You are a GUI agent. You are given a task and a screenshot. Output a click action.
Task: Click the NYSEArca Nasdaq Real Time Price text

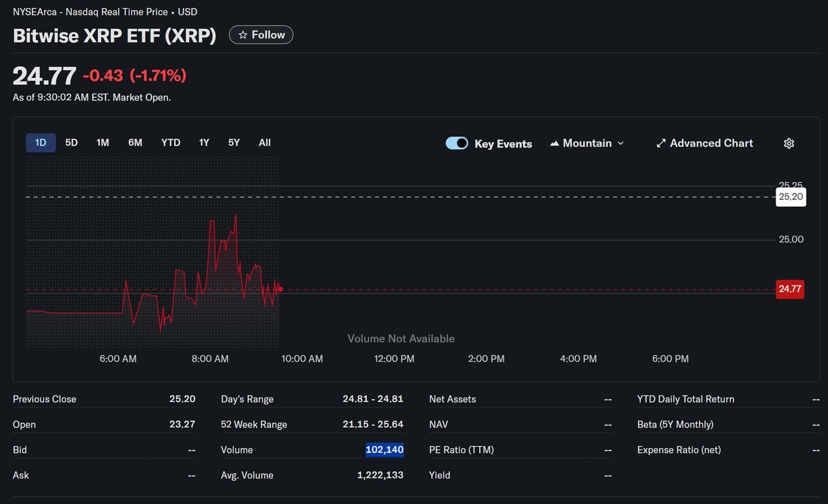click(105, 12)
